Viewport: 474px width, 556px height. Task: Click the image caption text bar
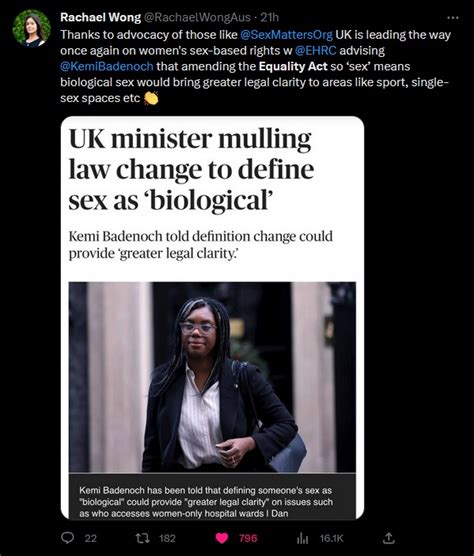[x=212, y=497]
